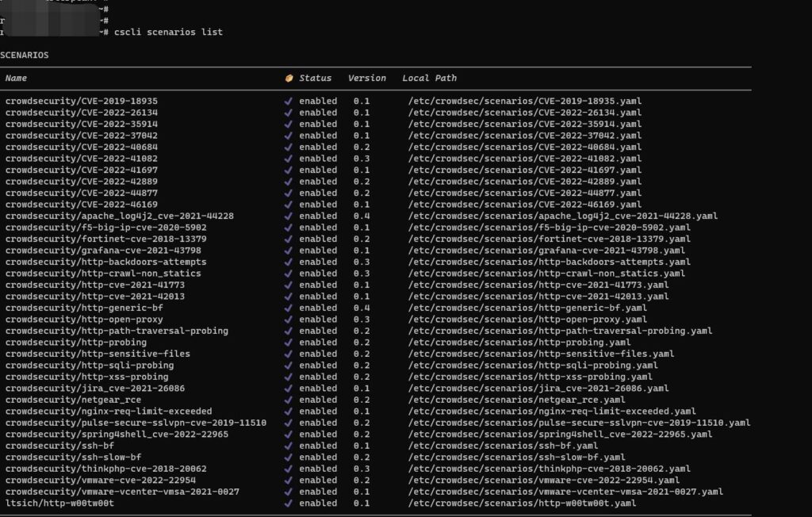Screen dimensions: 812x517
Task: Click the checkmark in the nginx-req-limit-exceeded row
Action: click(x=289, y=412)
